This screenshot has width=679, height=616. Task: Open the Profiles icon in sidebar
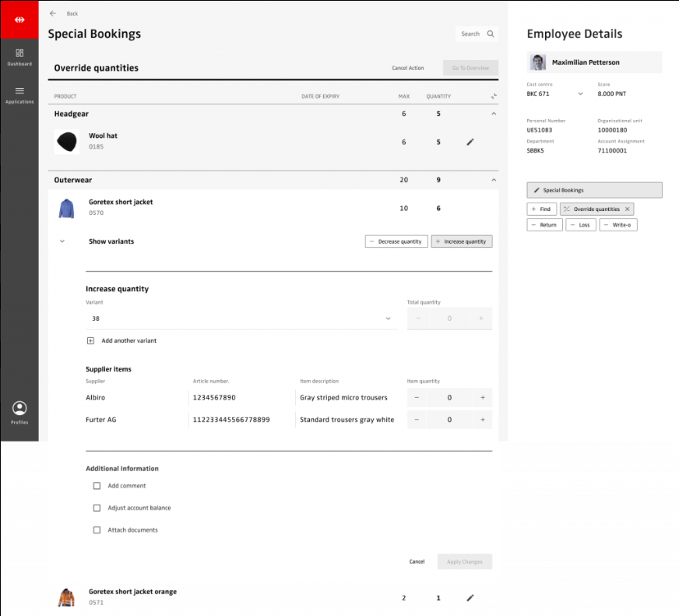click(19, 408)
